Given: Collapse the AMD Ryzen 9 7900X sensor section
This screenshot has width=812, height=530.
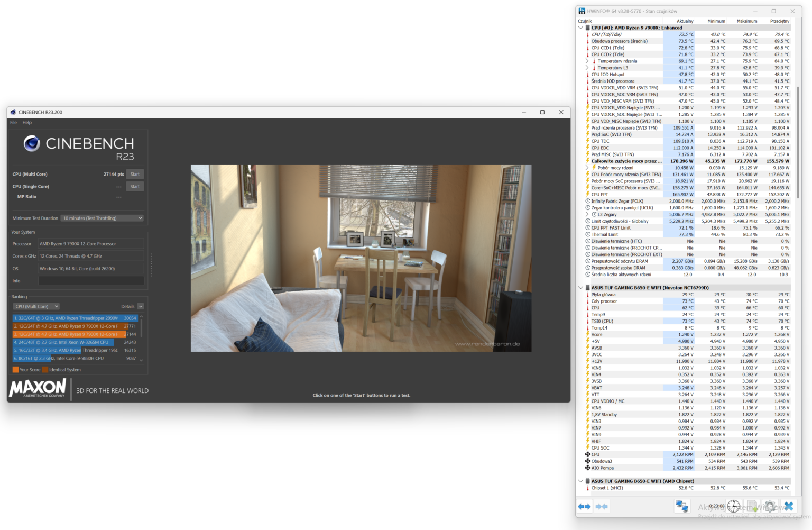Looking at the screenshot, I should tap(580, 28).
